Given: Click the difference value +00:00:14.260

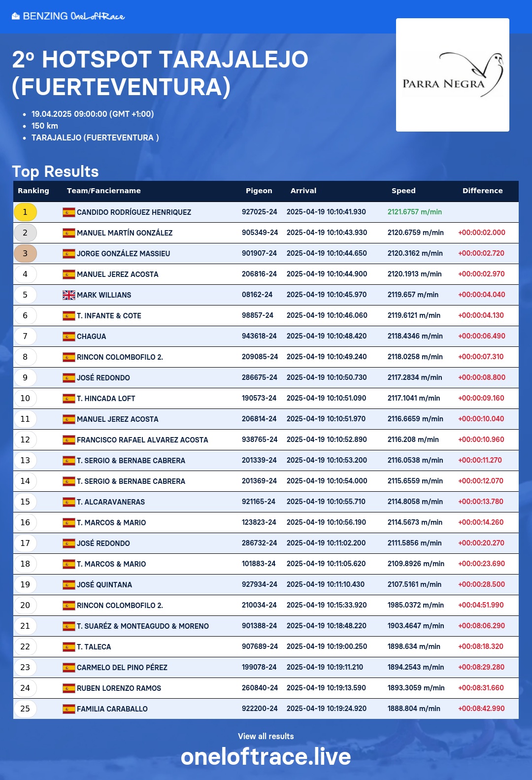Looking at the screenshot, I should (x=481, y=522).
